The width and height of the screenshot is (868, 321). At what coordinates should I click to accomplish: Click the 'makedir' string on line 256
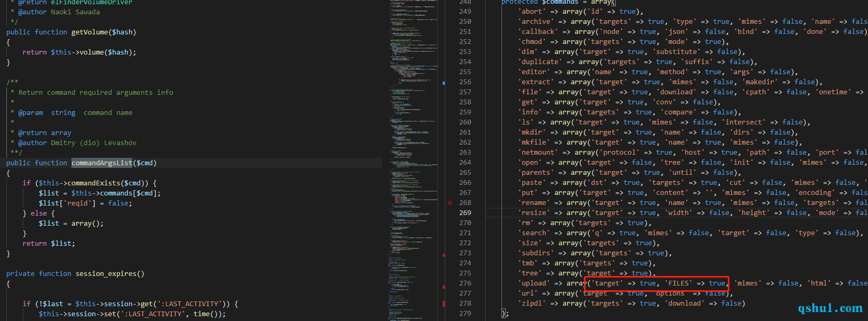(x=760, y=82)
